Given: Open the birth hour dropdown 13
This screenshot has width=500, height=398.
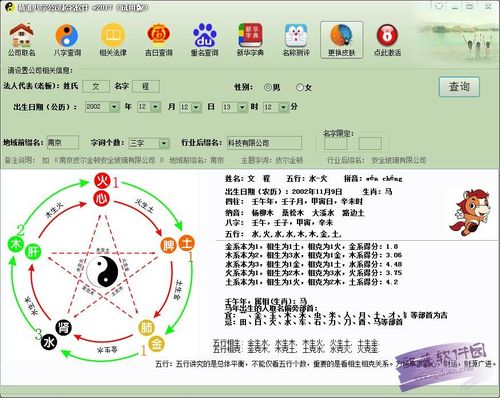Looking at the screenshot, I should click(x=242, y=107).
